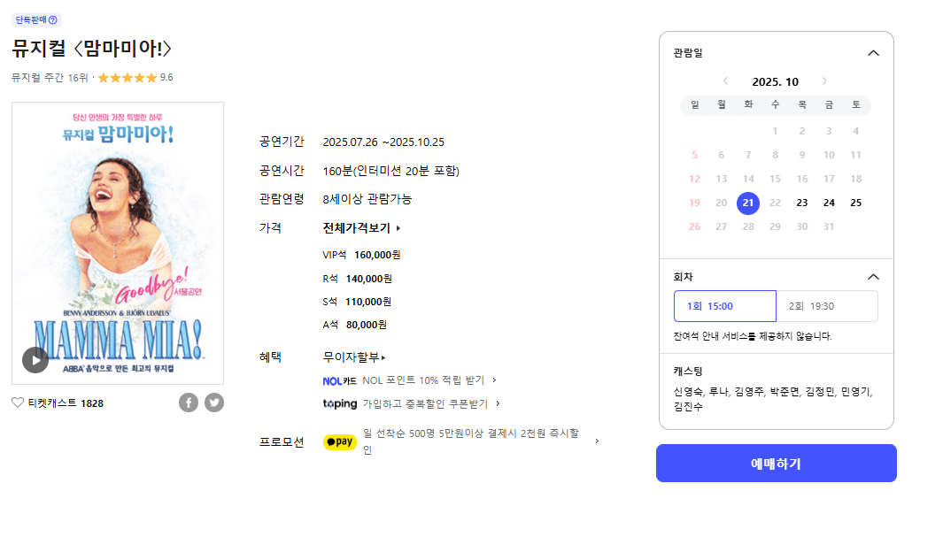
Task: Collapse the 관람일 section
Action: 873,53
